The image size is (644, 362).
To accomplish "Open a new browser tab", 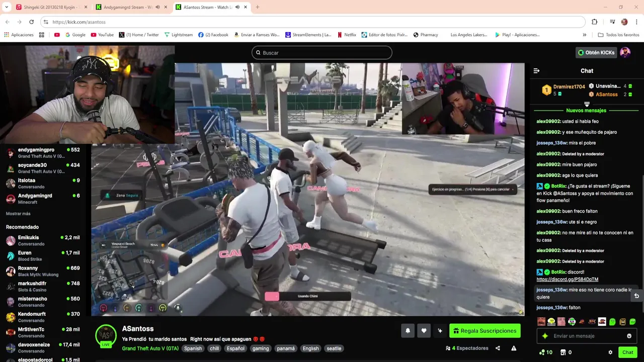I will 258,7.
